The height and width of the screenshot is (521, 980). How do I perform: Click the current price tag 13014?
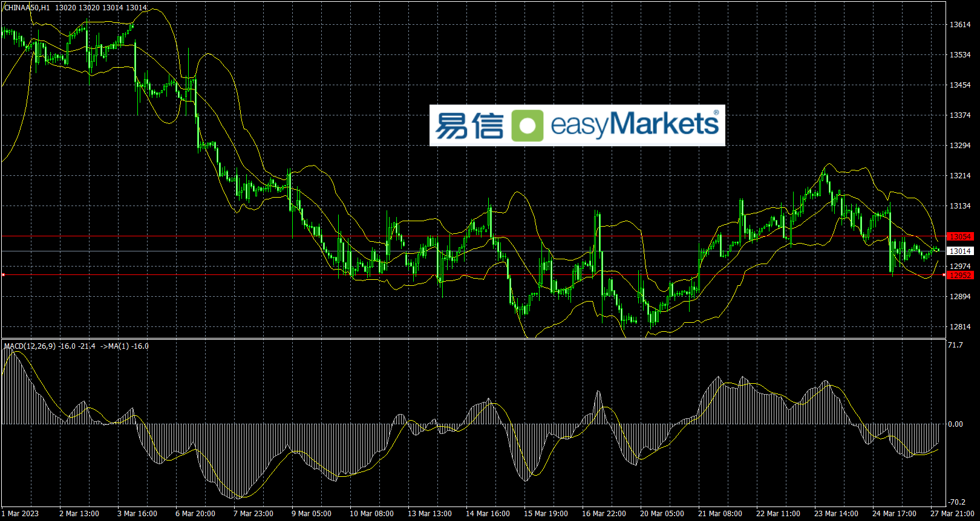pos(960,251)
